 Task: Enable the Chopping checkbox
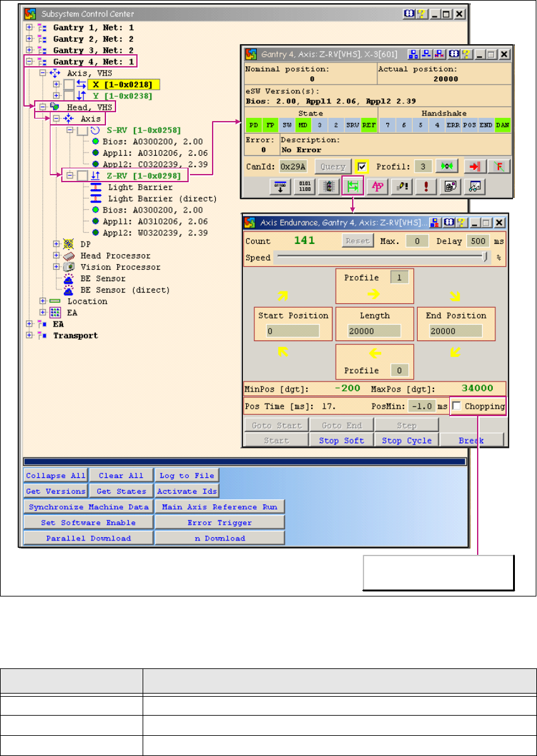(x=456, y=406)
